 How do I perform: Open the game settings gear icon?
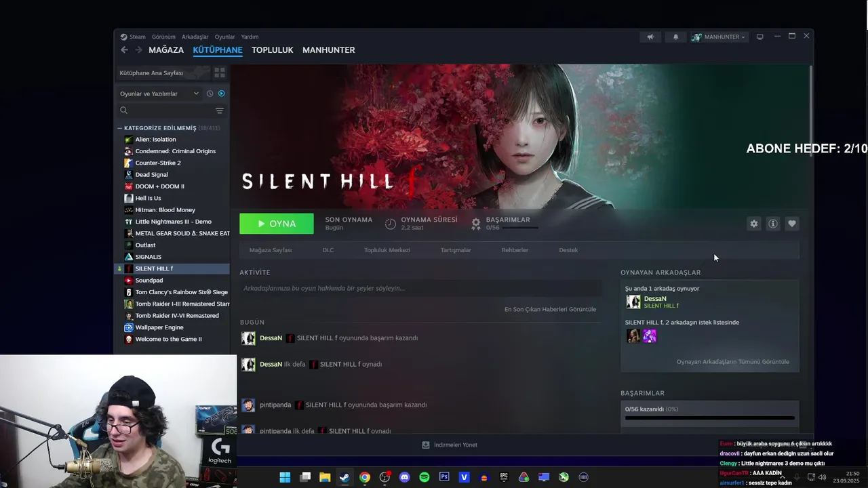(x=754, y=224)
